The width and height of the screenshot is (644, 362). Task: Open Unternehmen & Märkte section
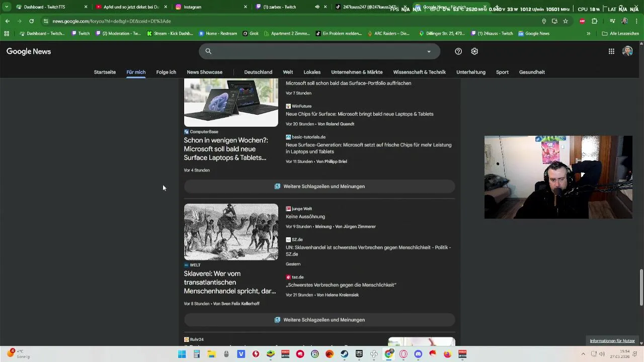[357, 72]
